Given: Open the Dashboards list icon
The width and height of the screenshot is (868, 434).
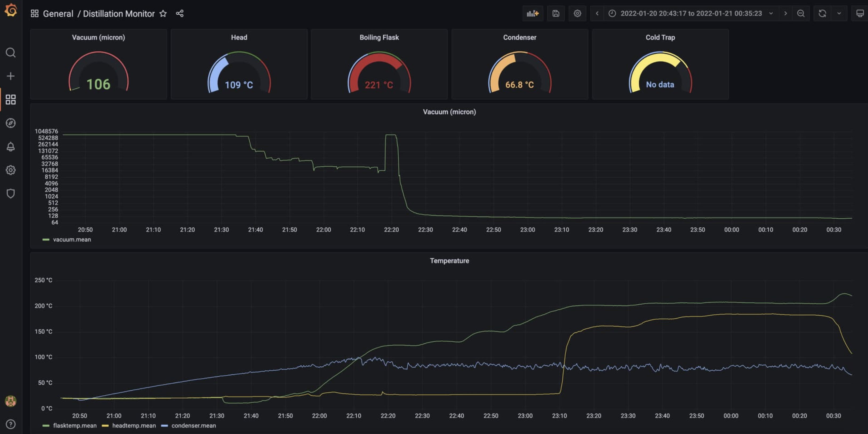Looking at the screenshot, I should [10, 99].
